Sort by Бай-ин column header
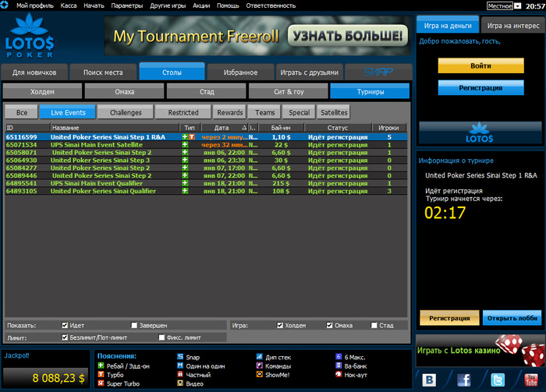This screenshot has height=392, width=546. (x=281, y=128)
